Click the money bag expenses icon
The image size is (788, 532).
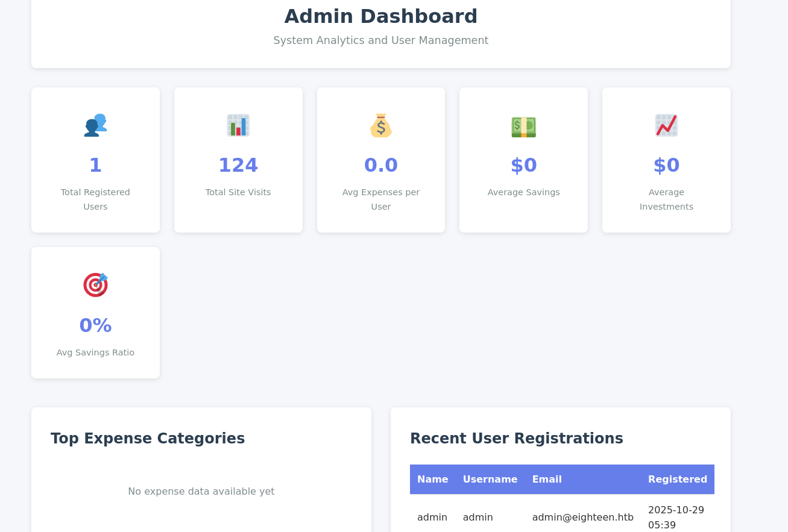coord(381,125)
